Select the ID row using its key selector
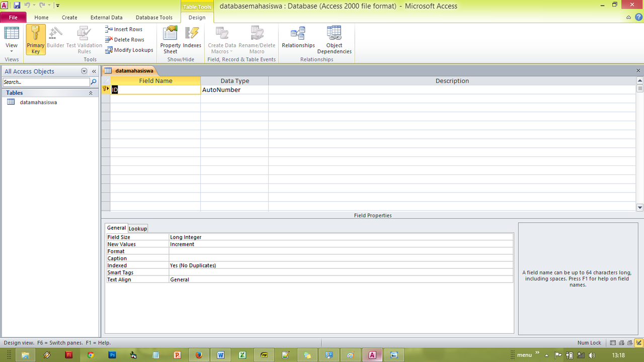 [106, 89]
